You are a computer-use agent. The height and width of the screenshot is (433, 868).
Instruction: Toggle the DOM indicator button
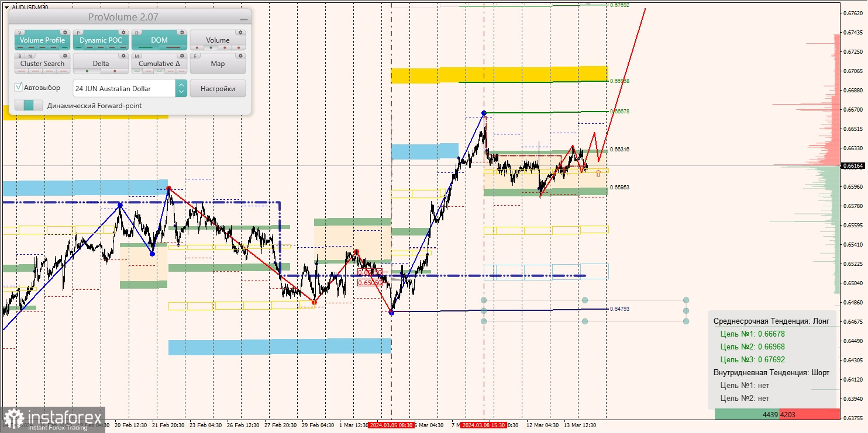(x=159, y=40)
